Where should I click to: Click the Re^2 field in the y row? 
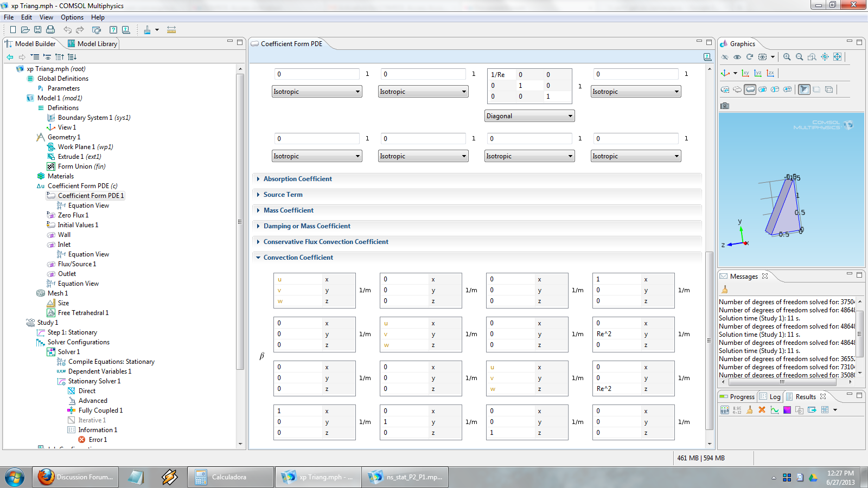pyautogui.click(x=617, y=334)
